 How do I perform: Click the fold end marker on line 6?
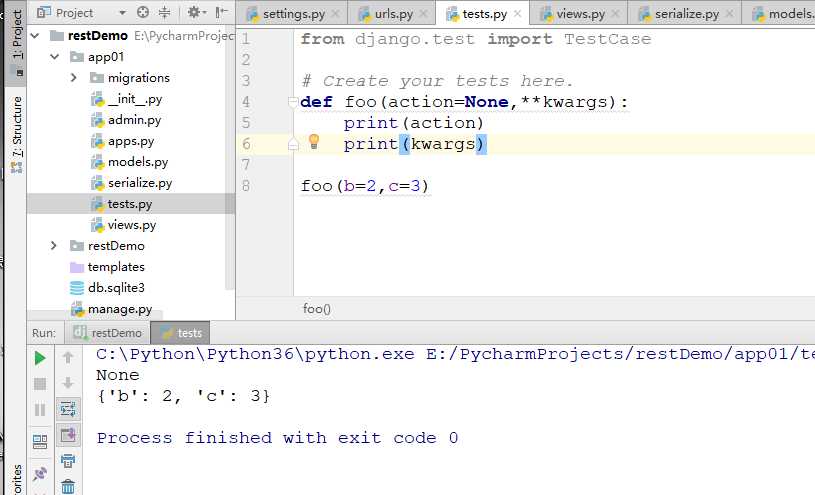click(293, 144)
